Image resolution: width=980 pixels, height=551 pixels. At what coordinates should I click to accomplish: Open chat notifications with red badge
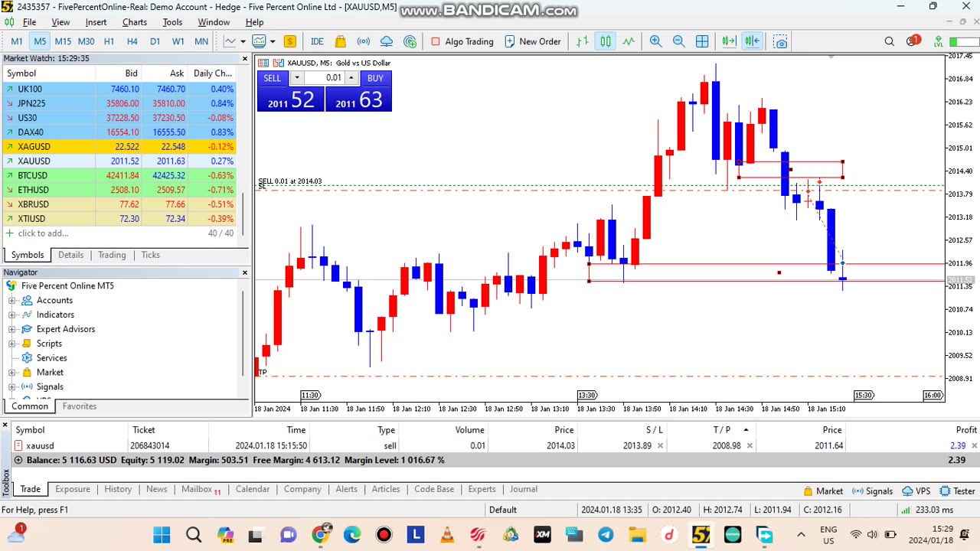(913, 41)
